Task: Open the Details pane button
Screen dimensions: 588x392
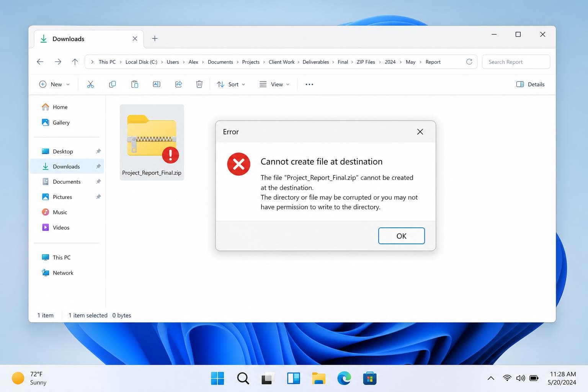Action: click(530, 84)
